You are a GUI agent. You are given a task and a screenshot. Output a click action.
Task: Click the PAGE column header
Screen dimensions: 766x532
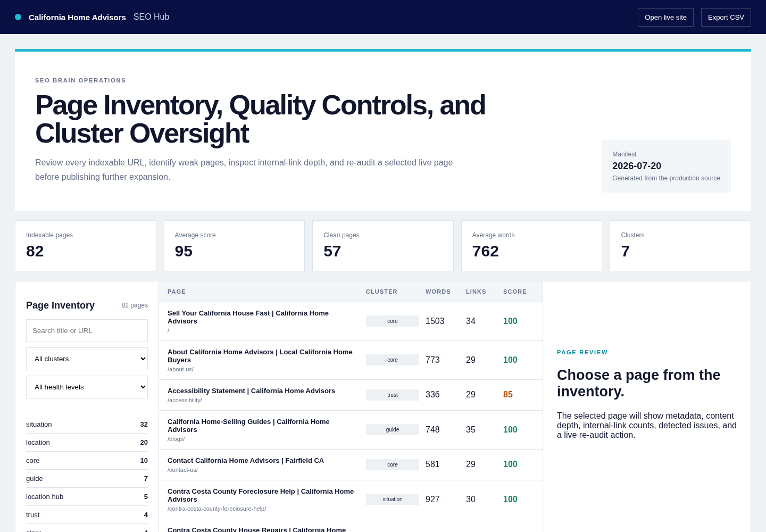[177, 292]
